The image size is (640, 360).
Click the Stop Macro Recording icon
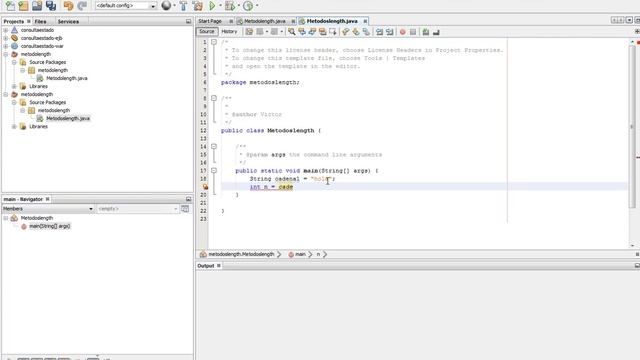pyautogui.click(x=413, y=32)
